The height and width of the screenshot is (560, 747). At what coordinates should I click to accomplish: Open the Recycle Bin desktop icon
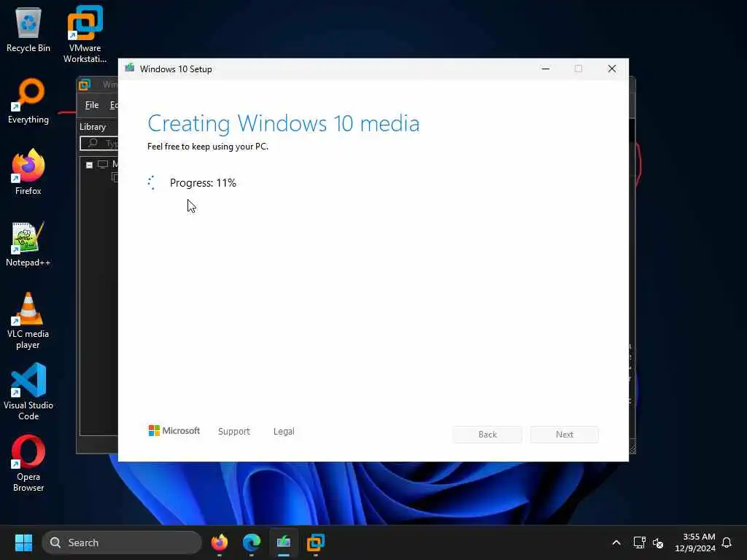click(28, 31)
